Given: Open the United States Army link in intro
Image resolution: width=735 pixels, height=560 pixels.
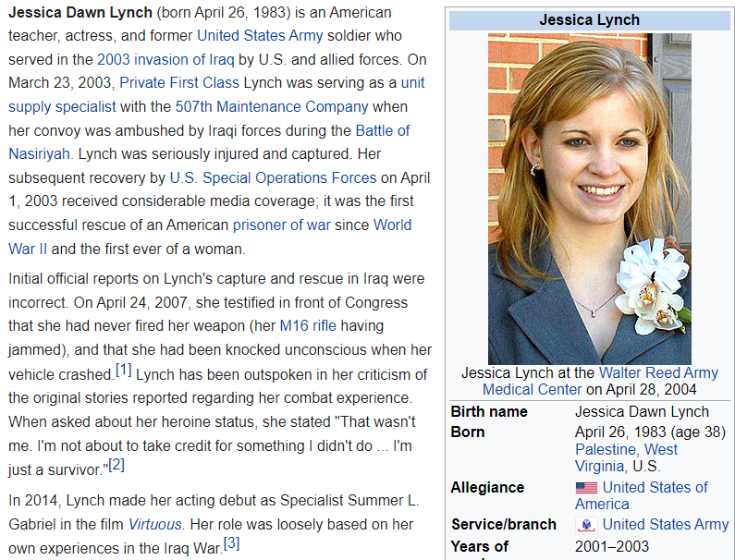Looking at the screenshot, I should tap(260, 36).
